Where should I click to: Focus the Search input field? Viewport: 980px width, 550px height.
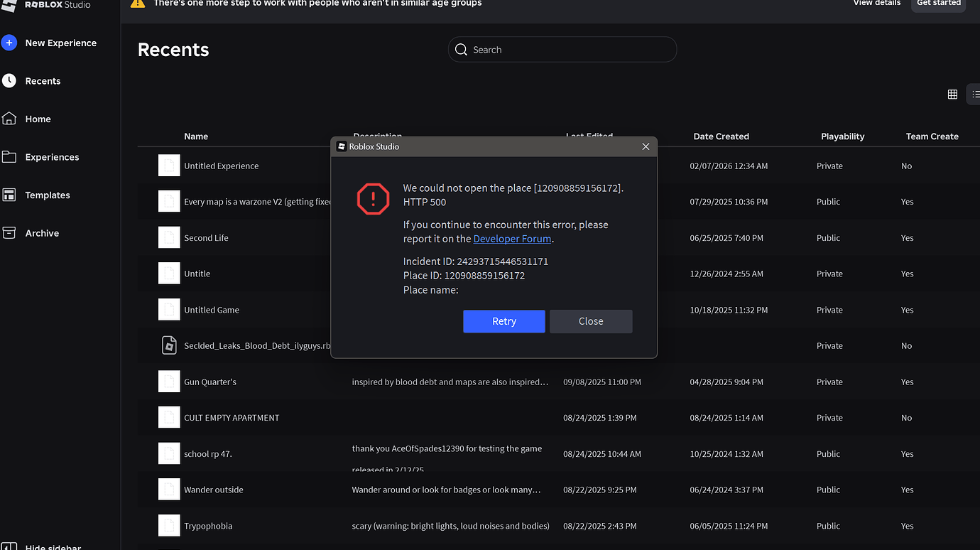[562, 50]
